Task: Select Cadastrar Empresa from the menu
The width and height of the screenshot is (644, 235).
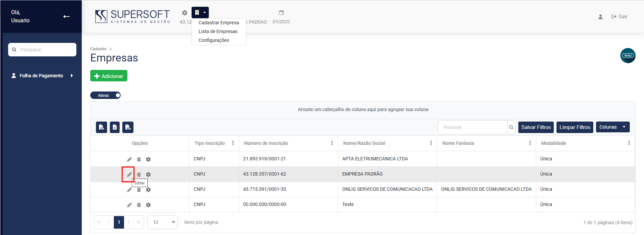Action: (219, 23)
